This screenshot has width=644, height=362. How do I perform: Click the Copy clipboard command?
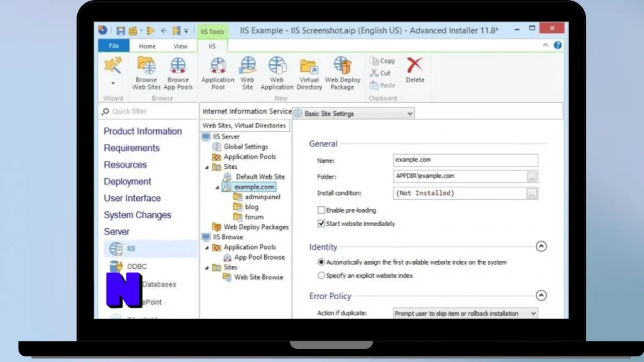(382, 61)
